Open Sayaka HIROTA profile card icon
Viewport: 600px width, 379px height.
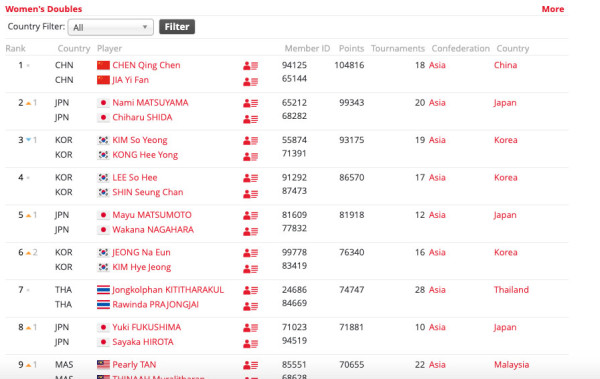point(251,344)
